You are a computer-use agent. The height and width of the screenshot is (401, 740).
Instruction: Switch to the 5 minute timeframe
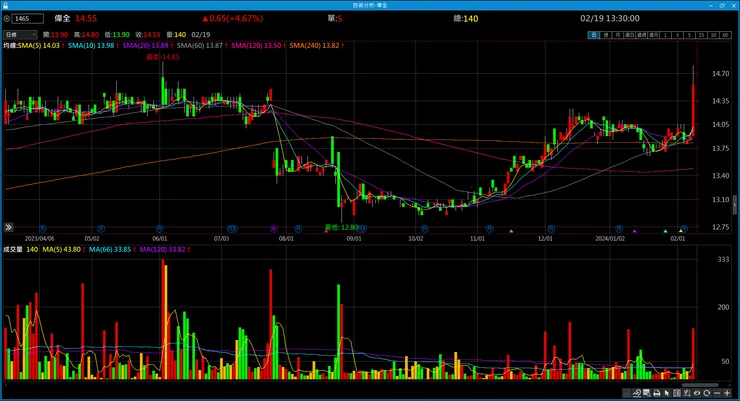689,35
